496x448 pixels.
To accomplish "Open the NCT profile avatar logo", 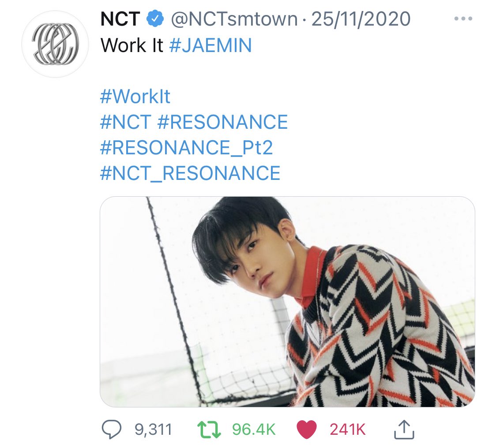I will tap(55, 44).
